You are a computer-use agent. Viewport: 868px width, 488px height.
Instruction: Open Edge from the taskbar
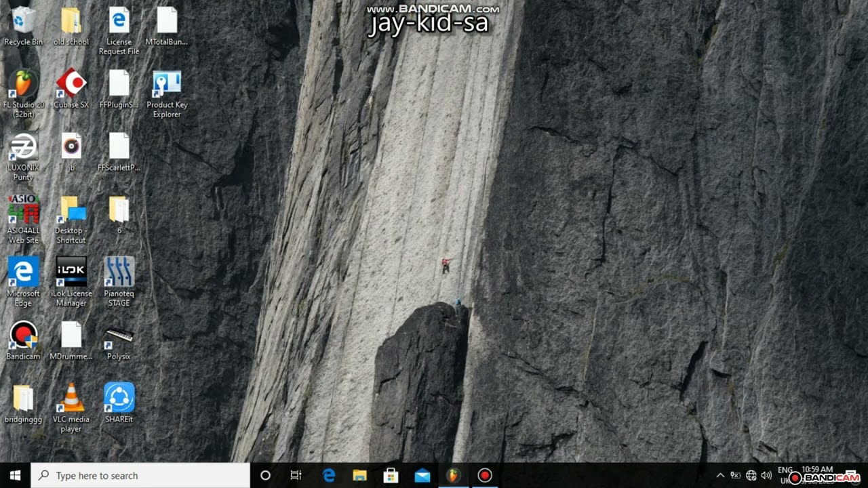click(329, 476)
